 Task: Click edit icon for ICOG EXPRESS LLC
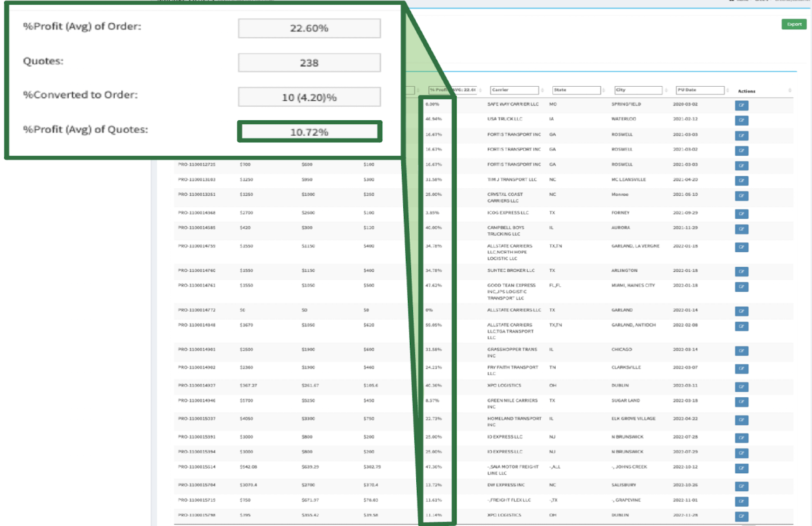741,214
